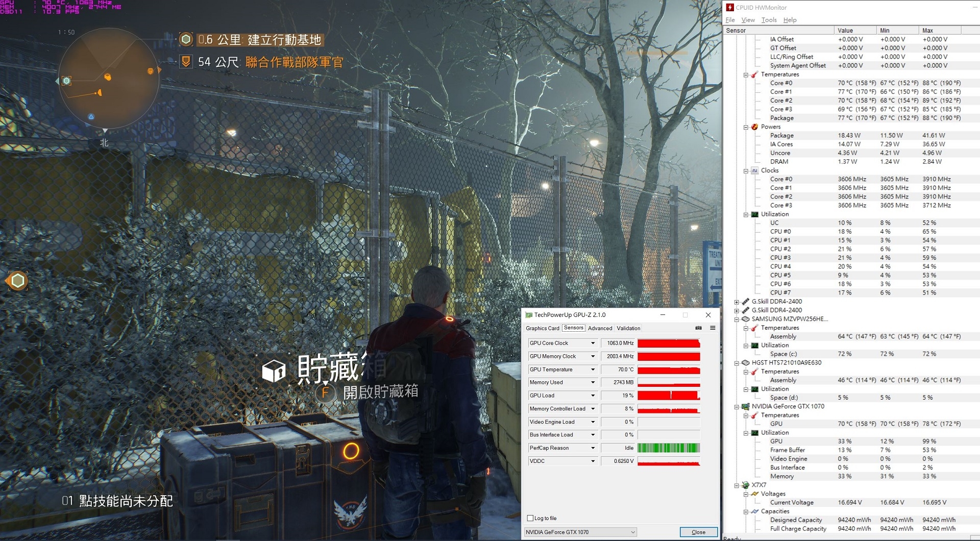Click the hexagon waypoint marker at left screen edge
Screen dimensions: 980x541
coord(17,281)
